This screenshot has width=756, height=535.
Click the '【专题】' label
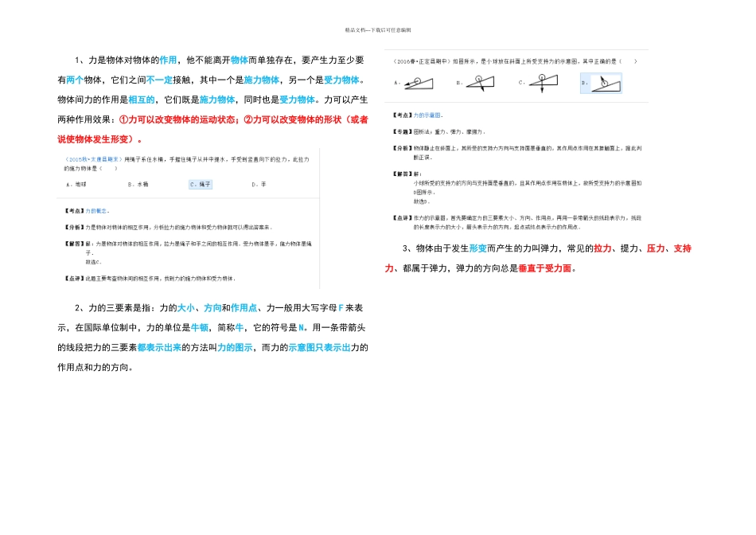[x=402, y=131]
